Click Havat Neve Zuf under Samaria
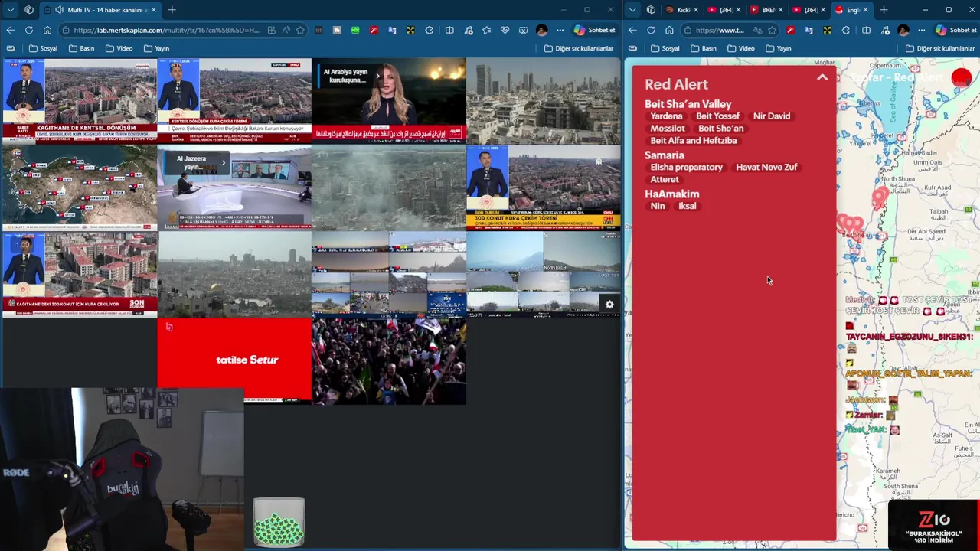Screen dimensions: 980x551 coord(766,167)
